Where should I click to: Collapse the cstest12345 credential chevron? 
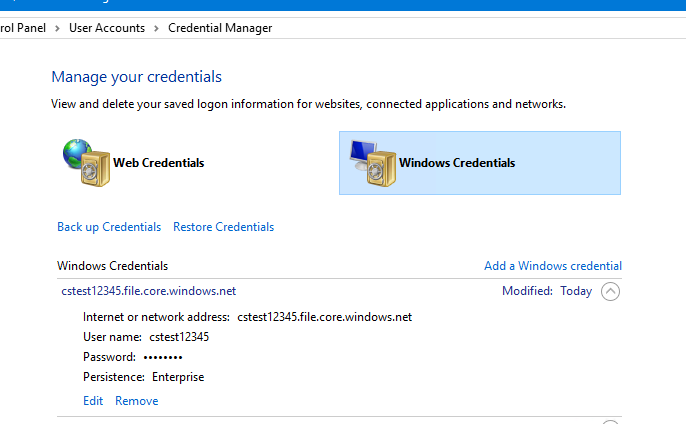click(610, 291)
